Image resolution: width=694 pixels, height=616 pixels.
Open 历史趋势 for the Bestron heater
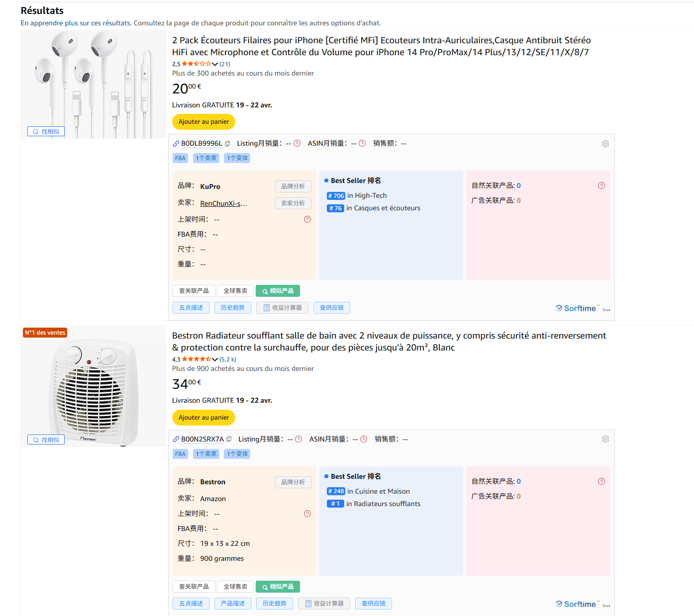[275, 604]
